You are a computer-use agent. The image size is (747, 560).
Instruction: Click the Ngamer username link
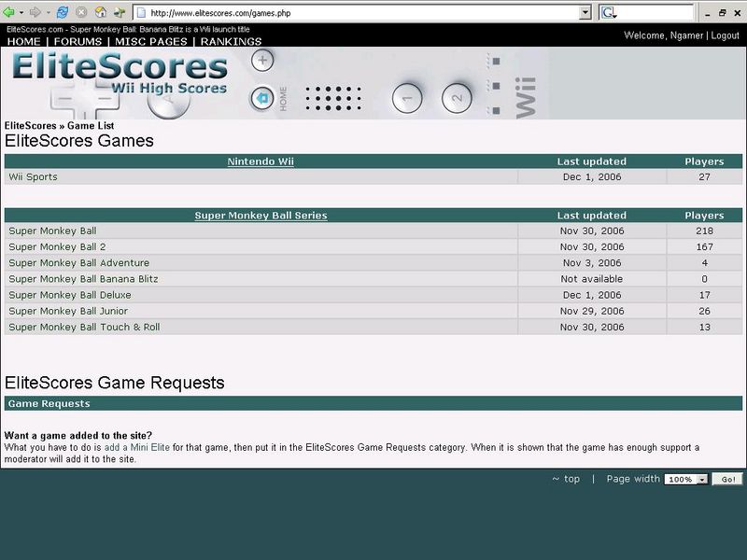point(686,35)
